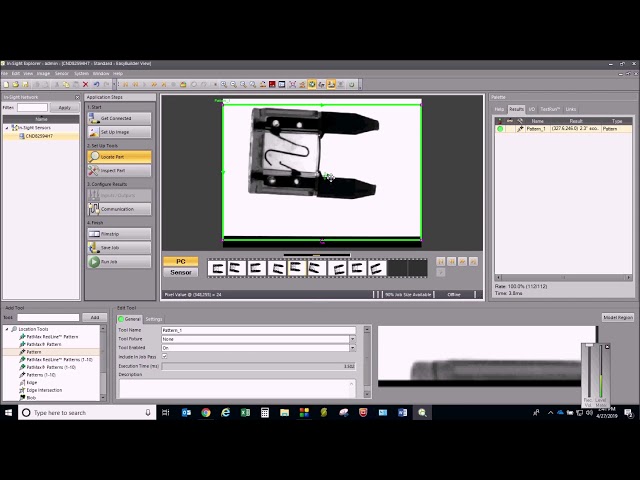Collapse the Location Tools tree node
Screen dimensions: 640x480
tap(7, 329)
